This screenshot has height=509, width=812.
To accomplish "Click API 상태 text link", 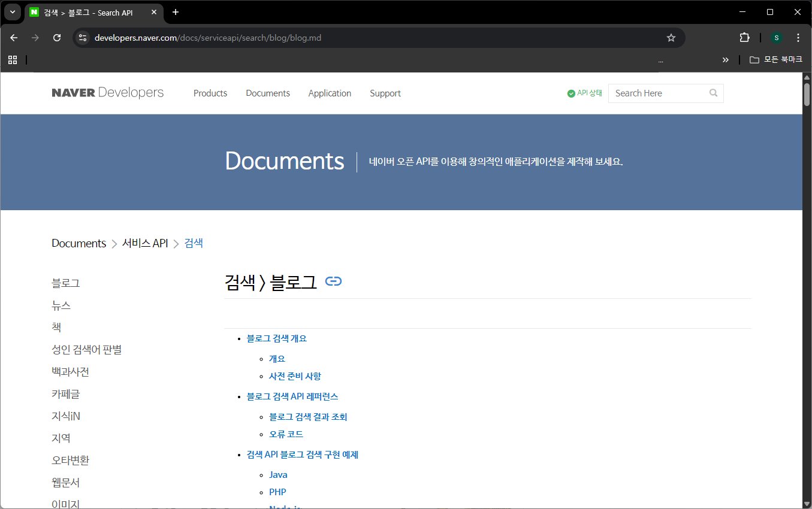I will coord(590,93).
